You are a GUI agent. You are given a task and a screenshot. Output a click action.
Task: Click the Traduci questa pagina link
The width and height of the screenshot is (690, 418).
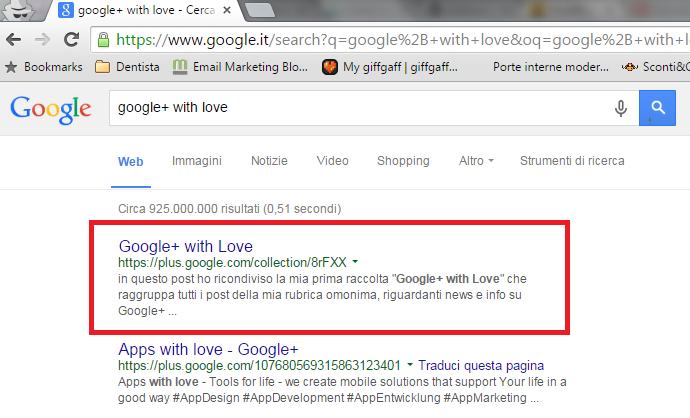point(481,365)
